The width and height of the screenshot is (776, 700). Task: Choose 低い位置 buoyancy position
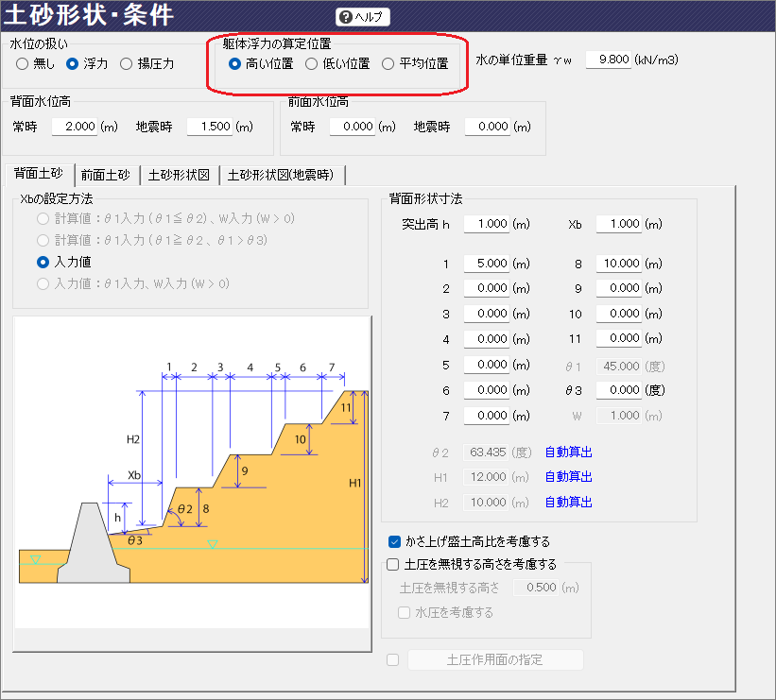pos(312,64)
